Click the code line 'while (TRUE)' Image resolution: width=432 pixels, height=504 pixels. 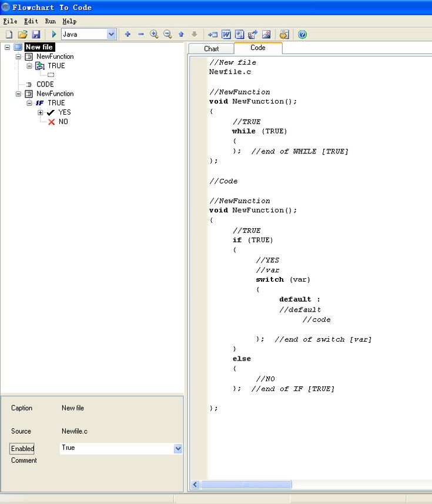(260, 131)
